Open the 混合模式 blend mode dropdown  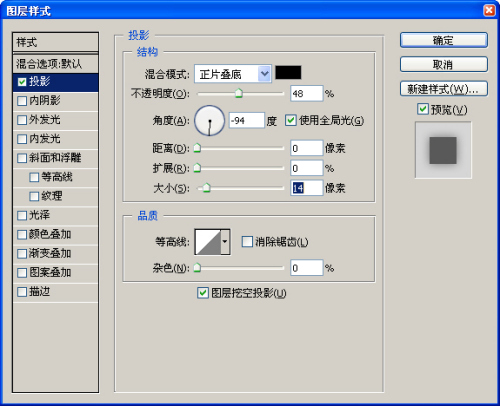(233, 74)
